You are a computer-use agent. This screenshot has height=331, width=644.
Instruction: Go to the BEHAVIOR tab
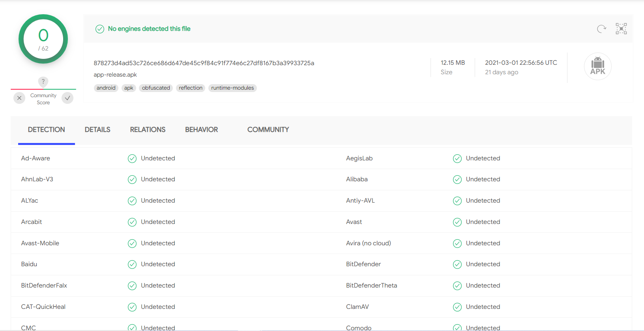(201, 130)
